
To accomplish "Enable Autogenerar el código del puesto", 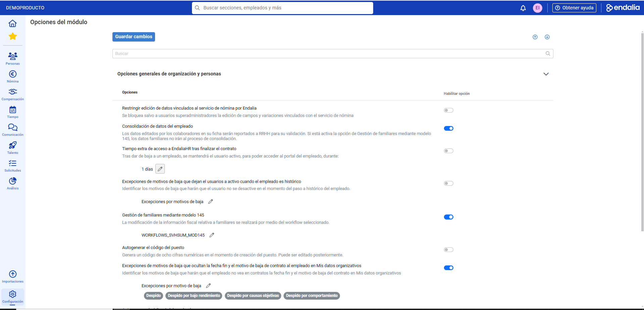I will [x=448, y=250].
